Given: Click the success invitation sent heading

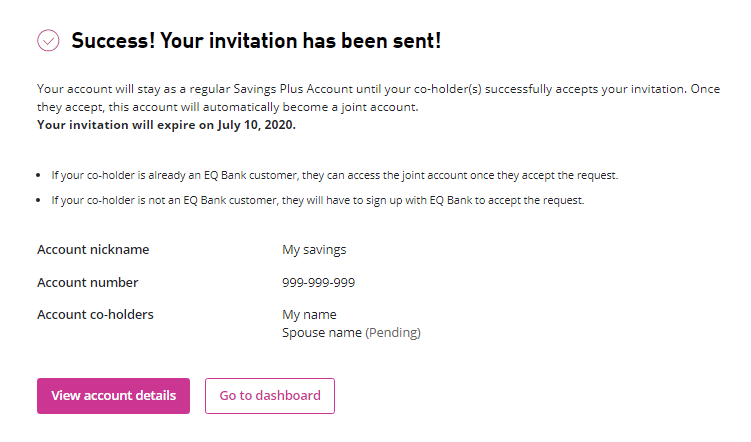Looking at the screenshot, I should pos(256,41).
